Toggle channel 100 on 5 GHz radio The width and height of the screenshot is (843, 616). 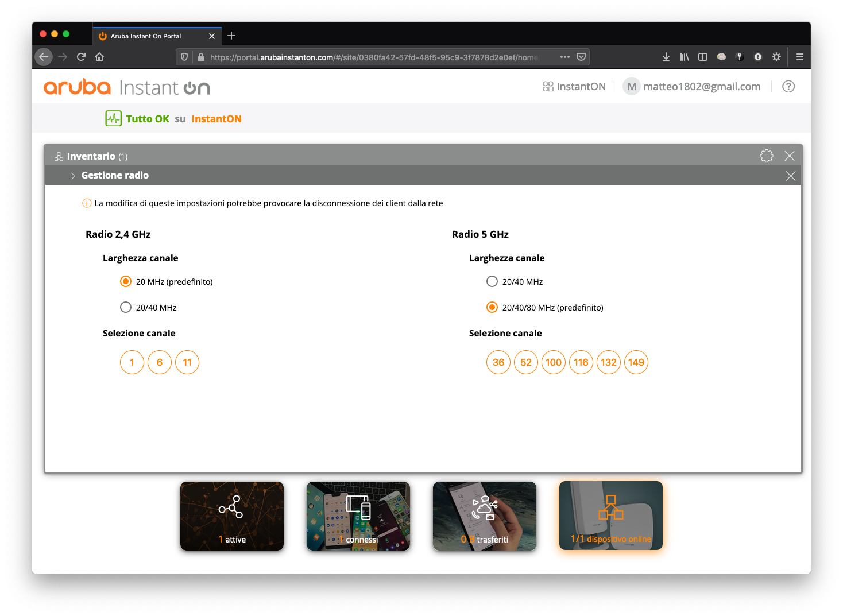pos(554,362)
